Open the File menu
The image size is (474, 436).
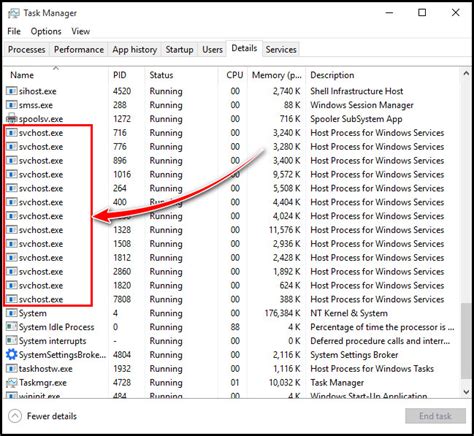pyautogui.click(x=14, y=31)
